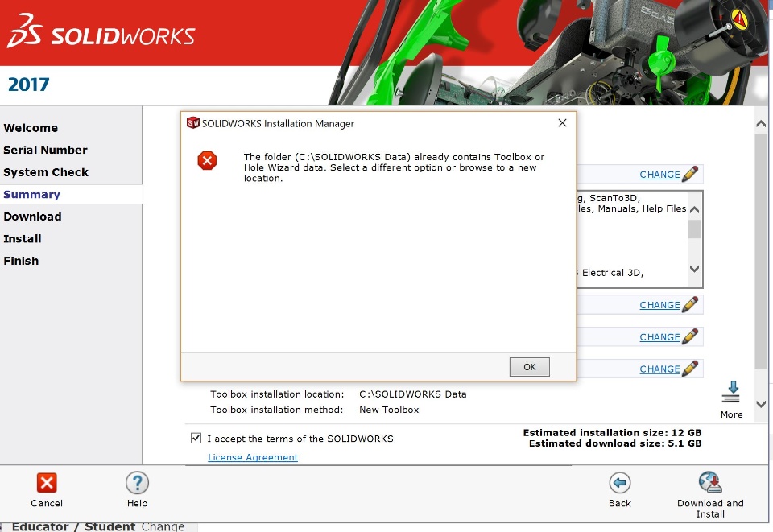Click the error message text in dialog
The height and width of the screenshot is (532, 773).
(394, 167)
